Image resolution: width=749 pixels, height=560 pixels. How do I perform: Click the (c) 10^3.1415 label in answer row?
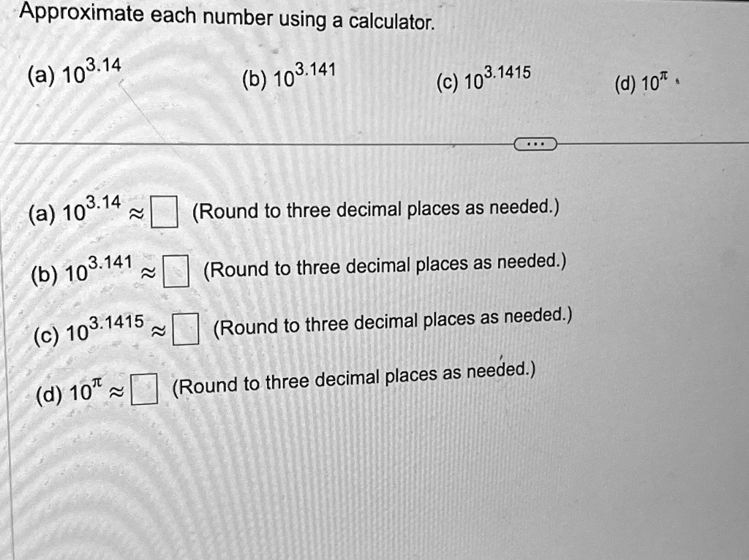pos(89,329)
